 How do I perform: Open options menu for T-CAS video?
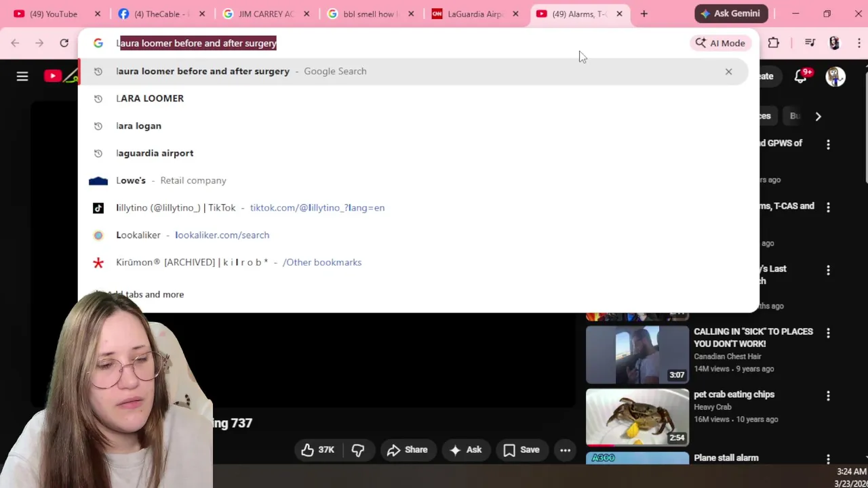coord(828,207)
